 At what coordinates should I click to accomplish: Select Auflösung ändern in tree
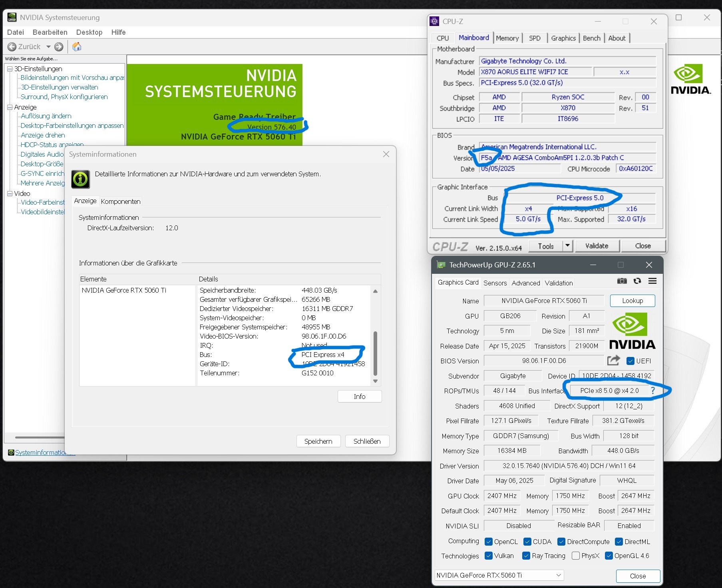(46, 116)
